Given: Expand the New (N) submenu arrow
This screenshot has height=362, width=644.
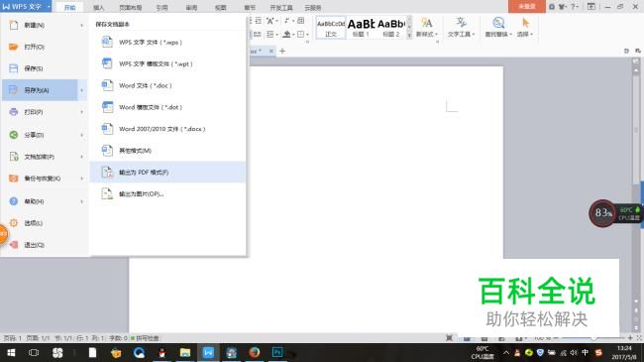Looking at the screenshot, I should click(81, 25).
